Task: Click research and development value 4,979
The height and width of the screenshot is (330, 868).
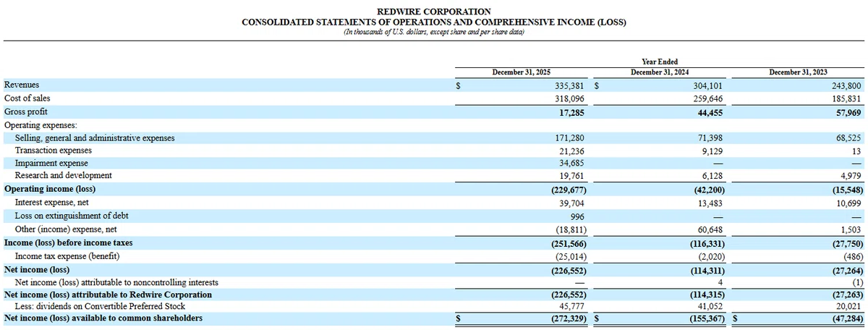Action: (851, 175)
